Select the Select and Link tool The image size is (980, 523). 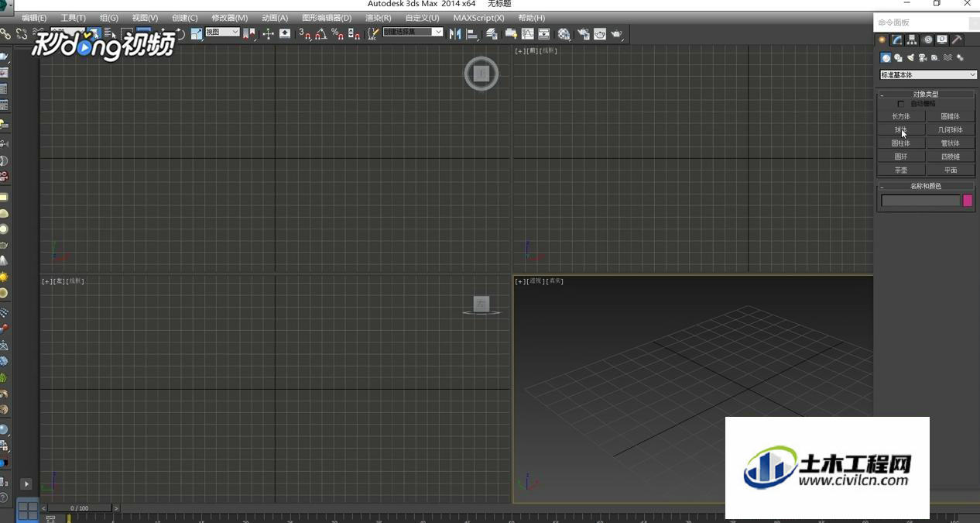tap(6, 33)
